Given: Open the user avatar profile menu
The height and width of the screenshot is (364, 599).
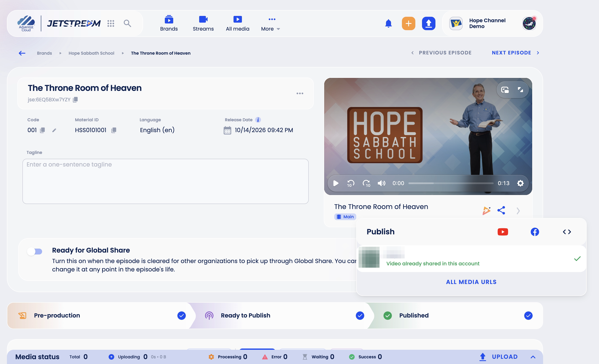Looking at the screenshot, I should tap(529, 23).
